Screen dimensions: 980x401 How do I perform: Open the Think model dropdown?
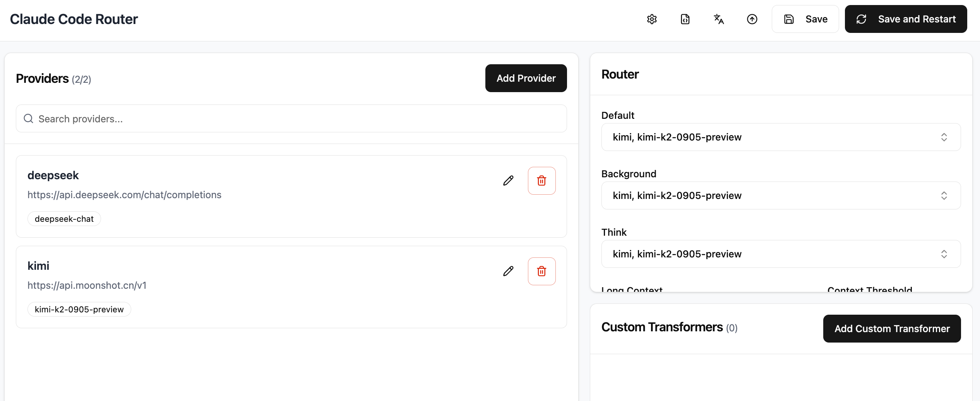(x=781, y=254)
